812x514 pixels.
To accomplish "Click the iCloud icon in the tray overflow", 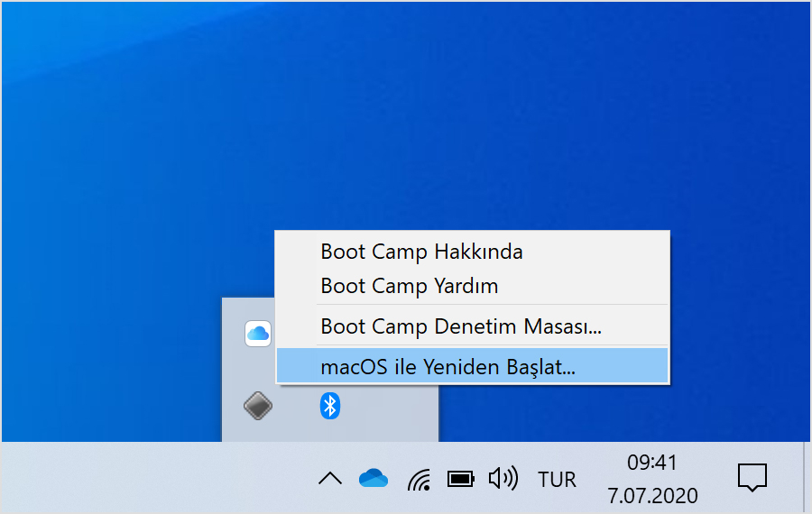I will [x=258, y=334].
